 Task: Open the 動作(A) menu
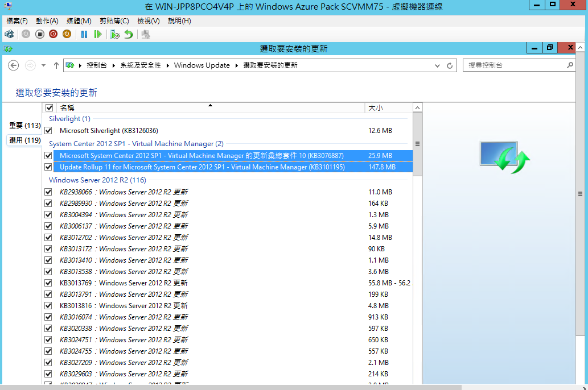coord(47,21)
